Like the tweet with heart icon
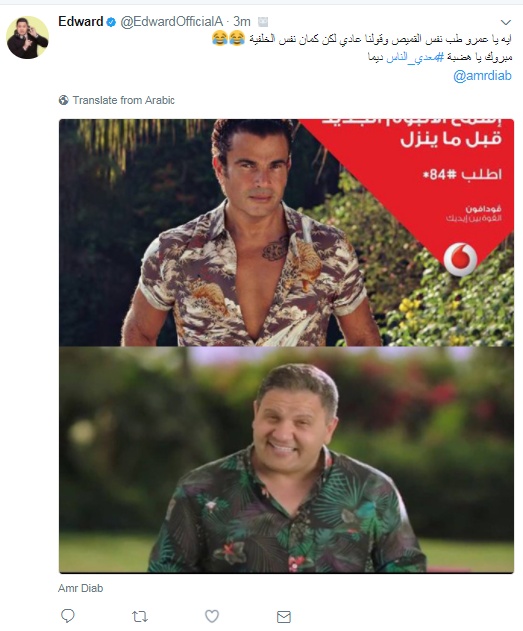The height and width of the screenshot is (631, 523). (x=212, y=616)
